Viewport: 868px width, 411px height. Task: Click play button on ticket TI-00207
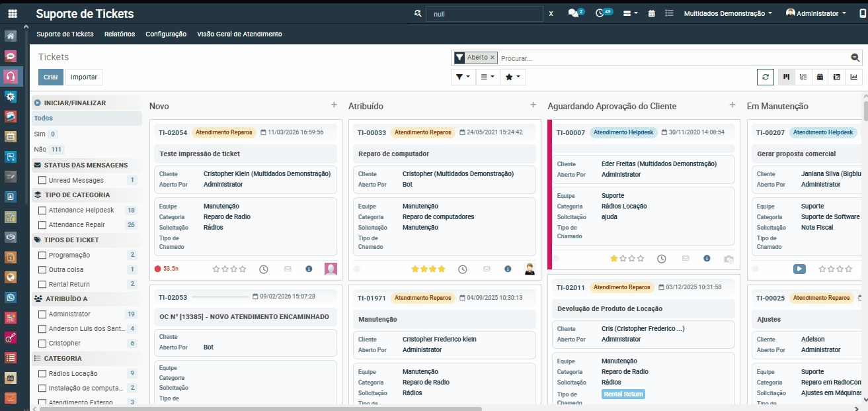799,269
